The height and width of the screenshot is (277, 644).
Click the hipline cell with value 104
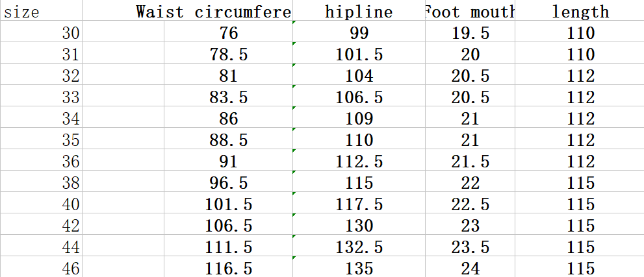[359, 76]
